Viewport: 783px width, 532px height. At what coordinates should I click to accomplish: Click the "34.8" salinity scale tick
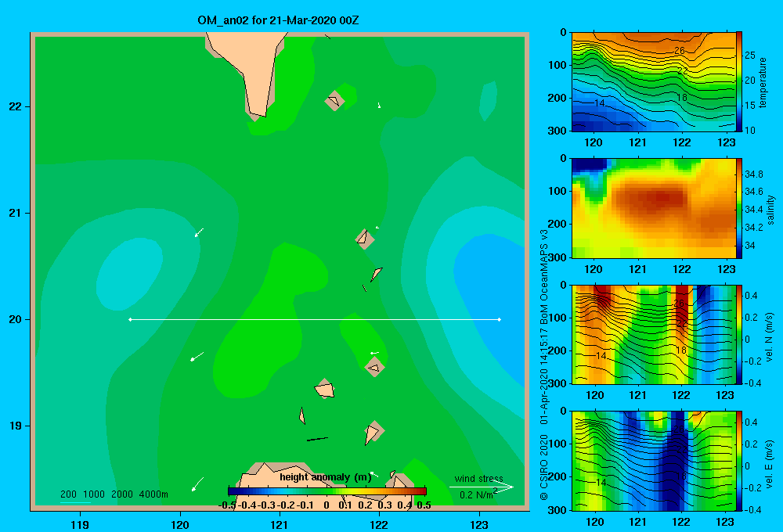coord(753,174)
